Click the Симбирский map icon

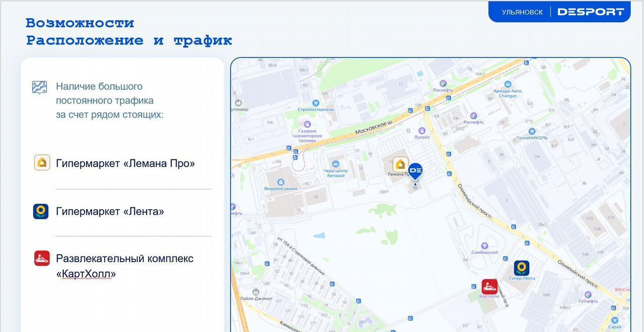pos(485,246)
